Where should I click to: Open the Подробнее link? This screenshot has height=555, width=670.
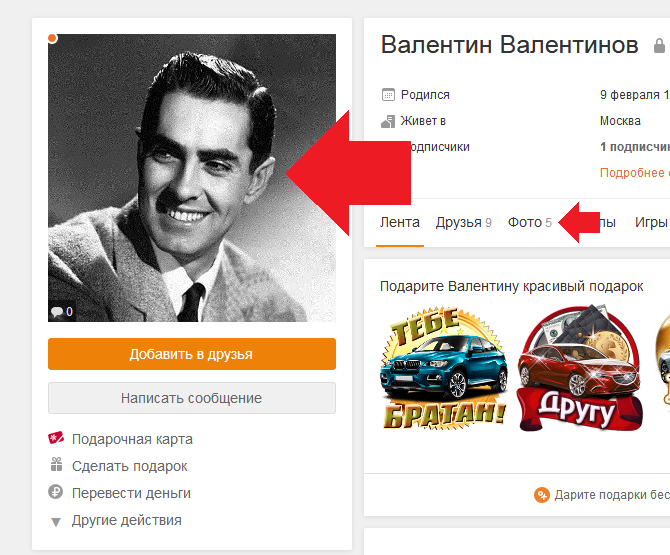point(634,173)
